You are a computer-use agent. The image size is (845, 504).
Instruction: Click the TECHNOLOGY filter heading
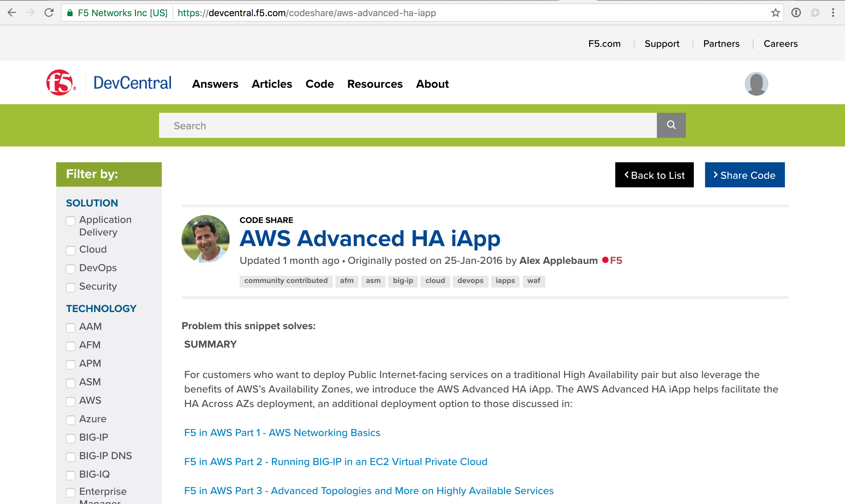(x=101, y=309)
